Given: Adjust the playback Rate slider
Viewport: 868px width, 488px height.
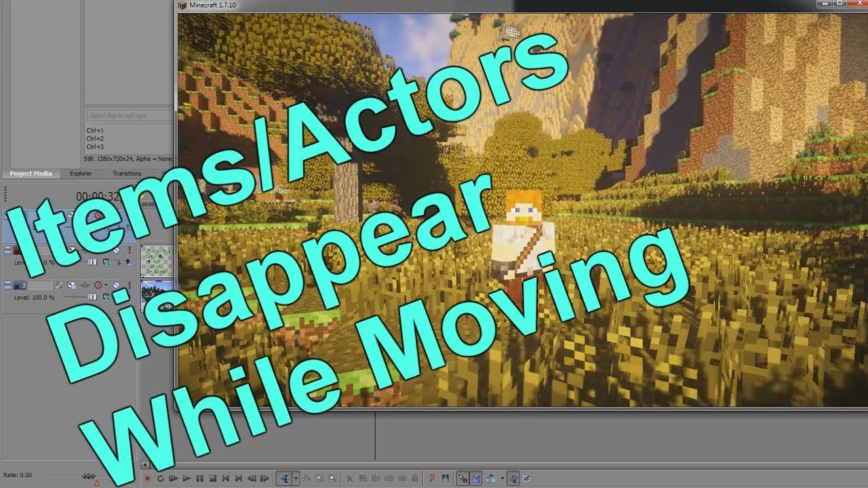Looking at the screenshot, I should coord(88,476).
